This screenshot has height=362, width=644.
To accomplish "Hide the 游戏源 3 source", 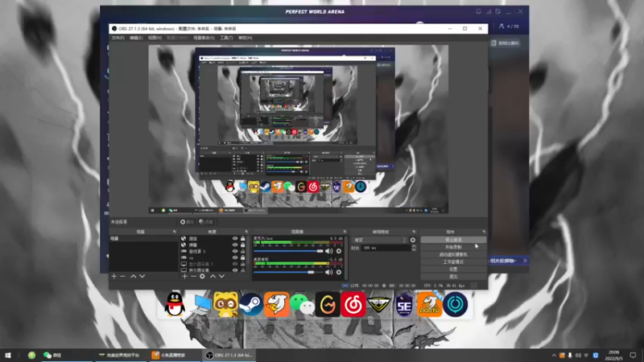I will click(235, 251).
